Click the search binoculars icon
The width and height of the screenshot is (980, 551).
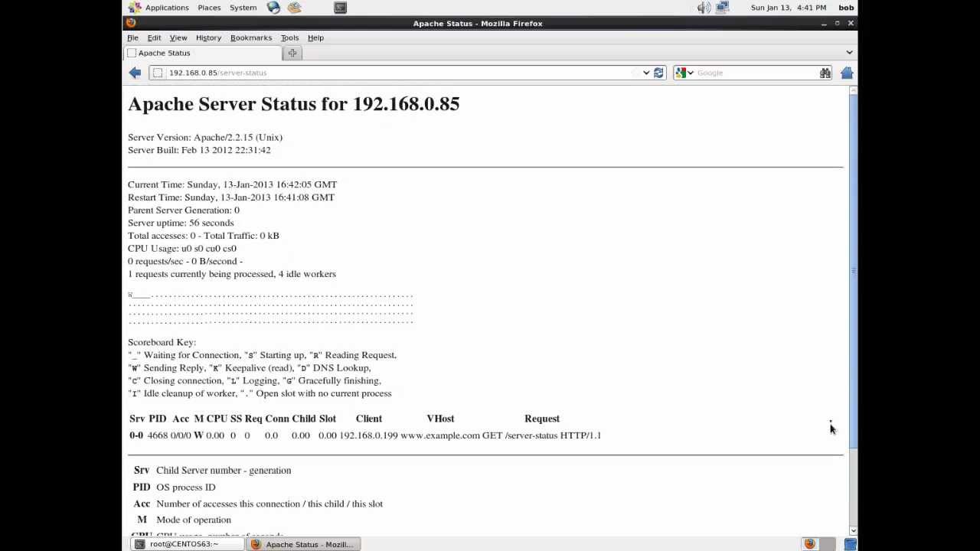click(x=825, y=73)
